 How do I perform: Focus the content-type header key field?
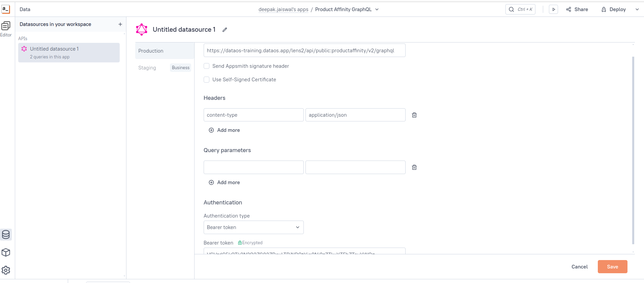tap(254, 115)
